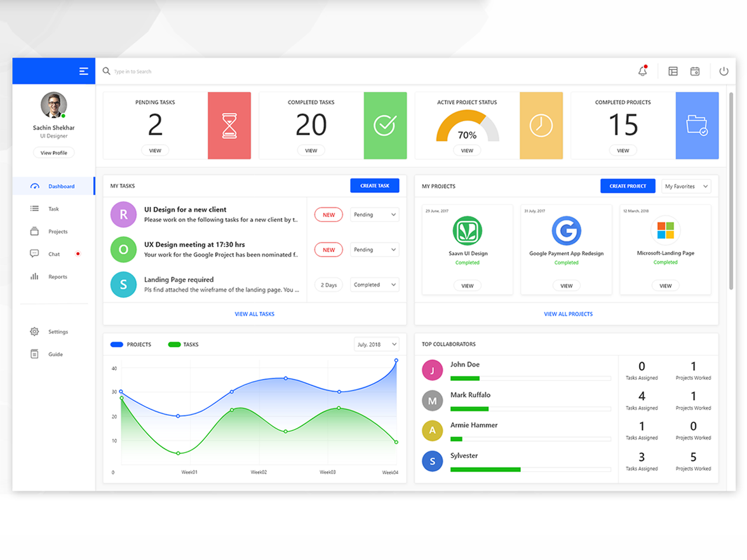The height and width of the screenshot is (560, 747).
Task: Click the CREATE TASK button
Action: (374, 185)
